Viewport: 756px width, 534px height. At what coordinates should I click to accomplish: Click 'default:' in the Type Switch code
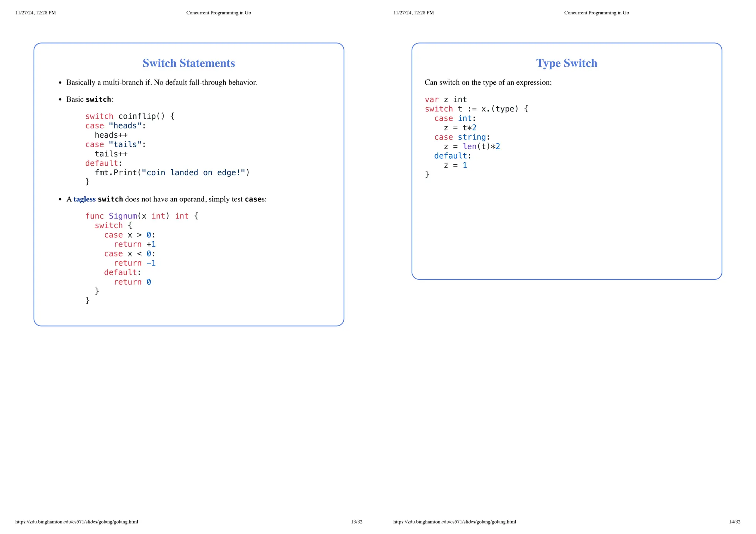click(453, 156)
